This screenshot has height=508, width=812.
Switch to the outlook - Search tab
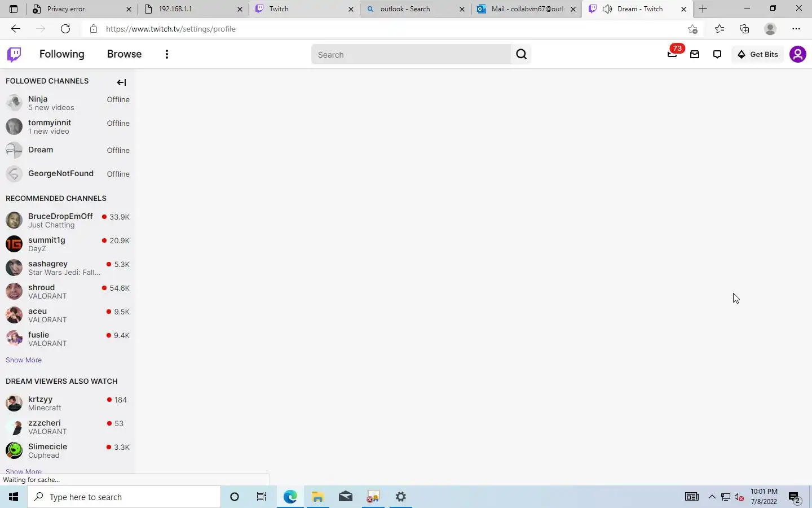coord(416,9)
